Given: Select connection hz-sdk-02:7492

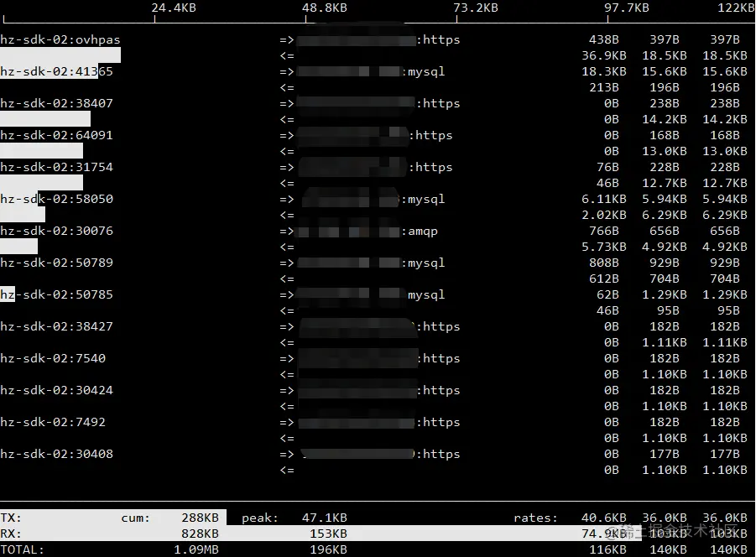Looking at the screenshot, I should pyautogui.click(x=53, y=422).
